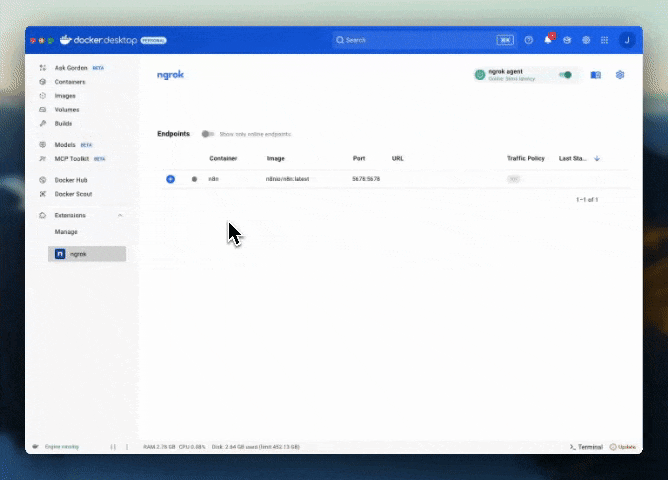The image size is (668, 480).
Task: Open the Terminal from status bar
Action: (x=586, y=446)
